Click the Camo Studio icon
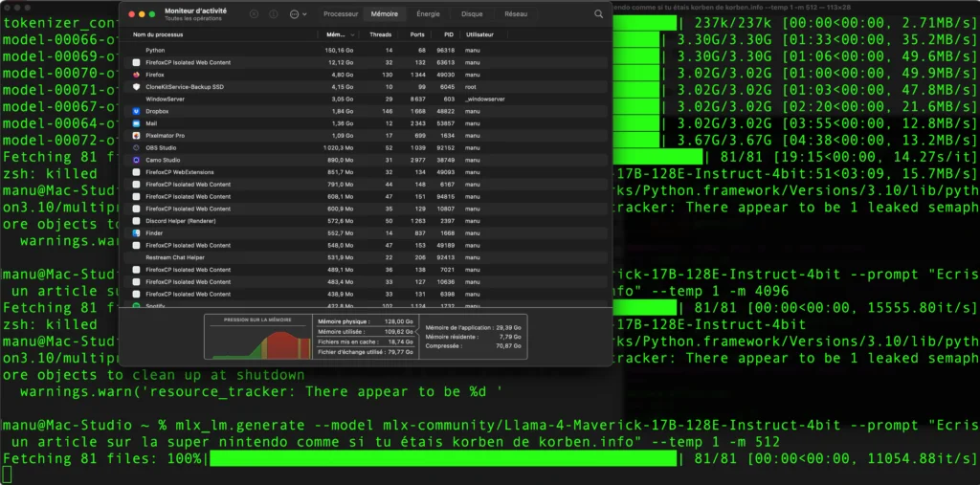Viewport: 980px width, 485px height. 136,160
